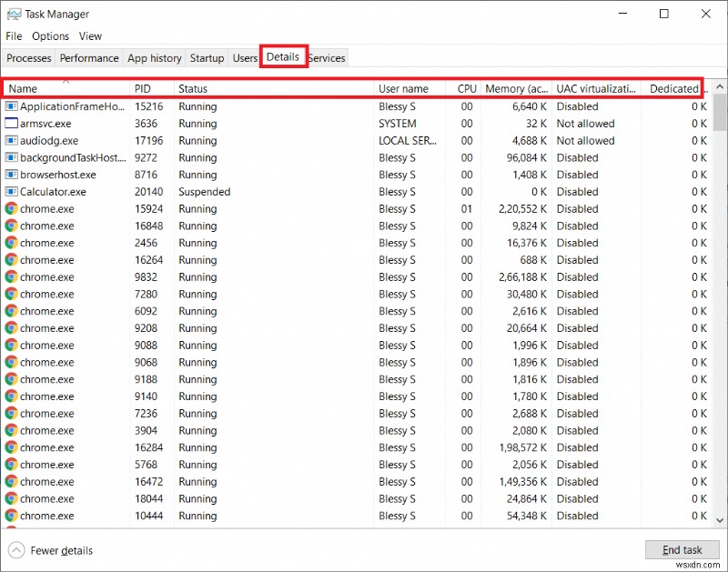Sort by the Memory column header

[516, 88]
